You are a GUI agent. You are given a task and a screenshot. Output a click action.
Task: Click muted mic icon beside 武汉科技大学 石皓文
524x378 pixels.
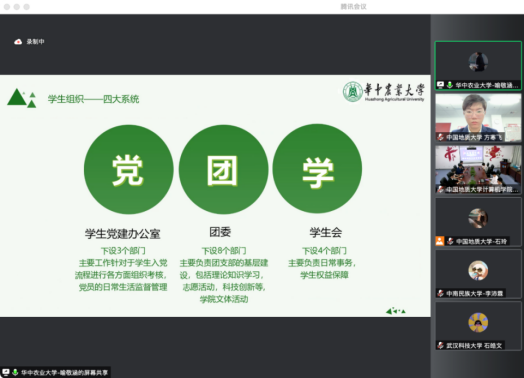click(441, 345)
